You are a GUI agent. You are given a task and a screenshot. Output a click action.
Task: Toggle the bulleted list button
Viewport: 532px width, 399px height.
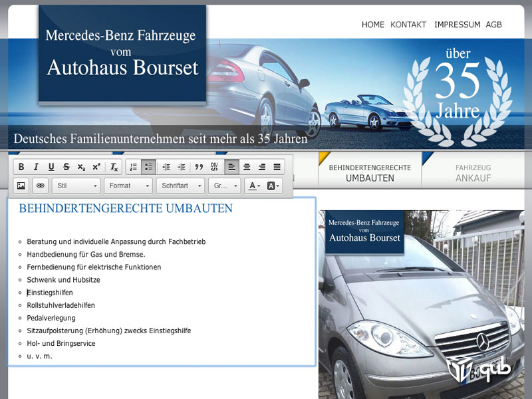[148, 167]
